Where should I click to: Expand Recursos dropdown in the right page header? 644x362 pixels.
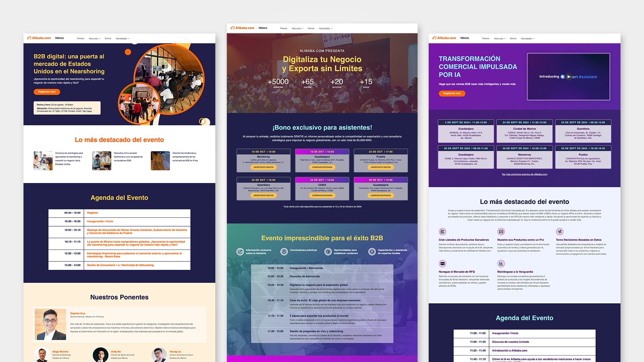499,39
